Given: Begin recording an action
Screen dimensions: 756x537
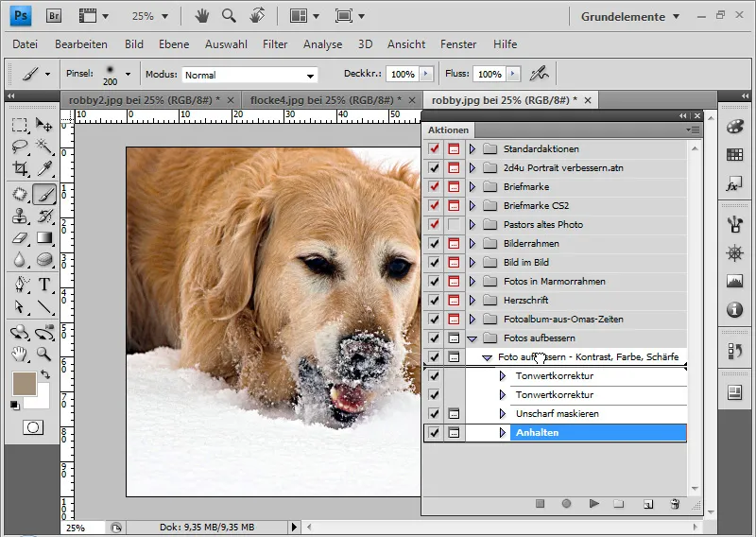Looking at the screenshot, I should click(x=566, y=504).
